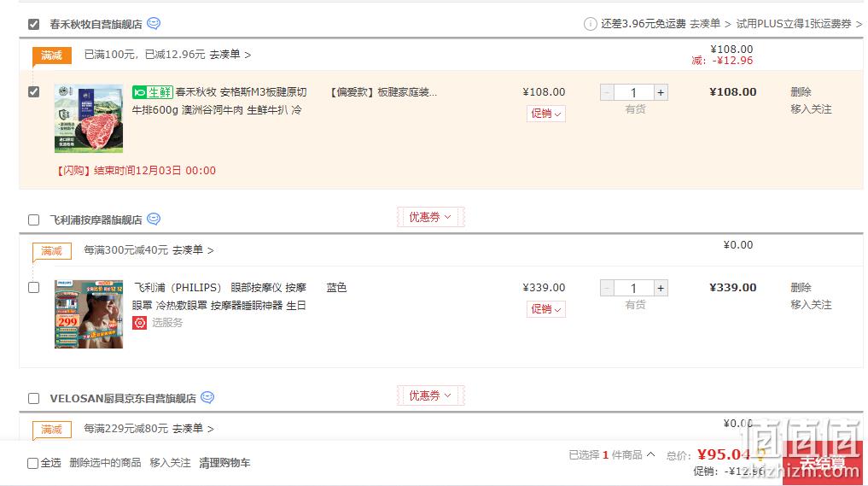868x486 pixels.
Task: Tick the 全选 select-all checkbox
Action: (33, 463)
